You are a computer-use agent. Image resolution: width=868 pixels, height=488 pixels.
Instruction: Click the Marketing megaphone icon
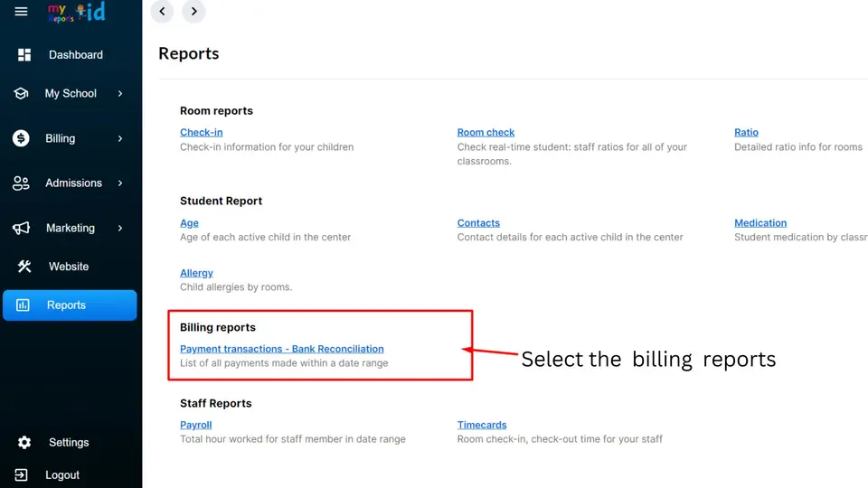click(x=21, y=228)
